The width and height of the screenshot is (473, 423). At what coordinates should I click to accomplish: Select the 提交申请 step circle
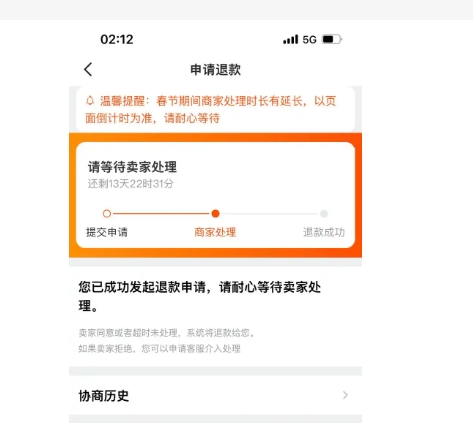pyautogui.click(x=107, y=214)
